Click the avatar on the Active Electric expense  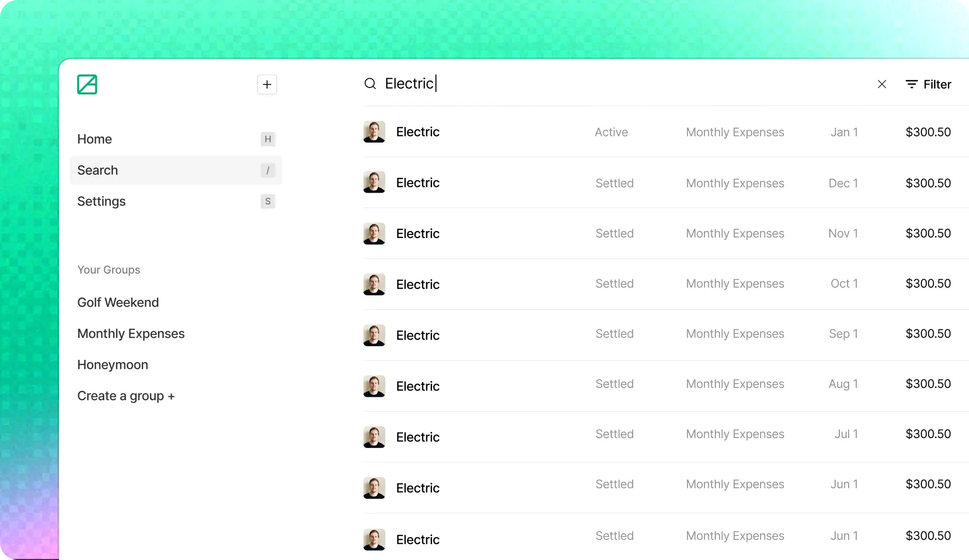coord(374,131)
